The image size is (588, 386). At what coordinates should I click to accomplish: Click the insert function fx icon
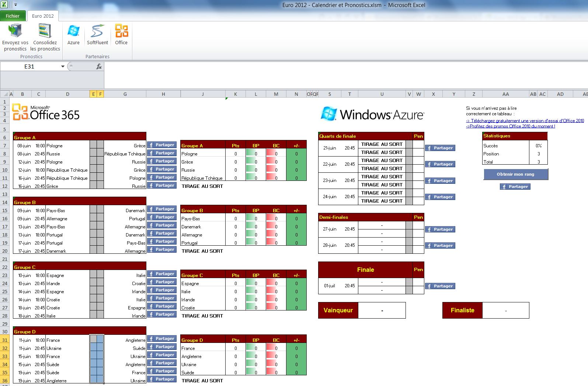(99, 67)
